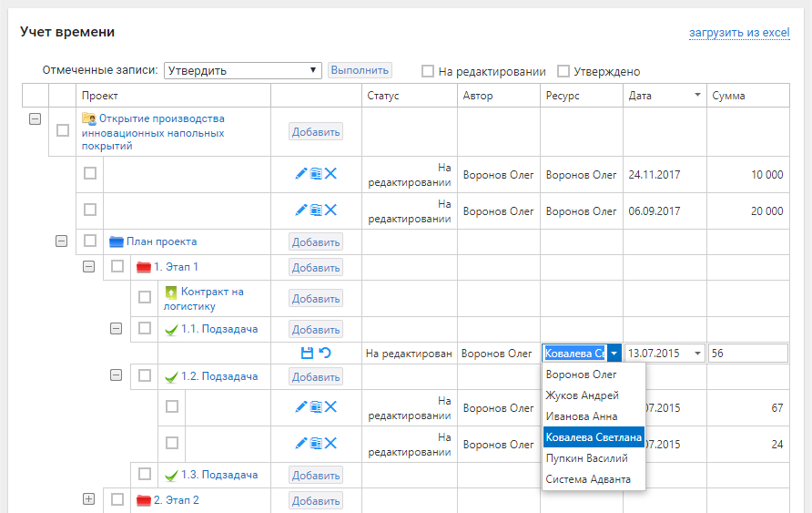This screenshot has width=812, height=513.
Task: Open the date picker dropdown for 13.07.2015
Action: 698,354
